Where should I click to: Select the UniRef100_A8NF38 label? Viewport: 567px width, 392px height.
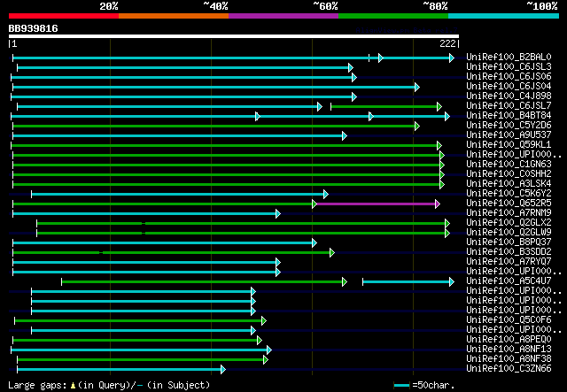[x=509, y=359]
